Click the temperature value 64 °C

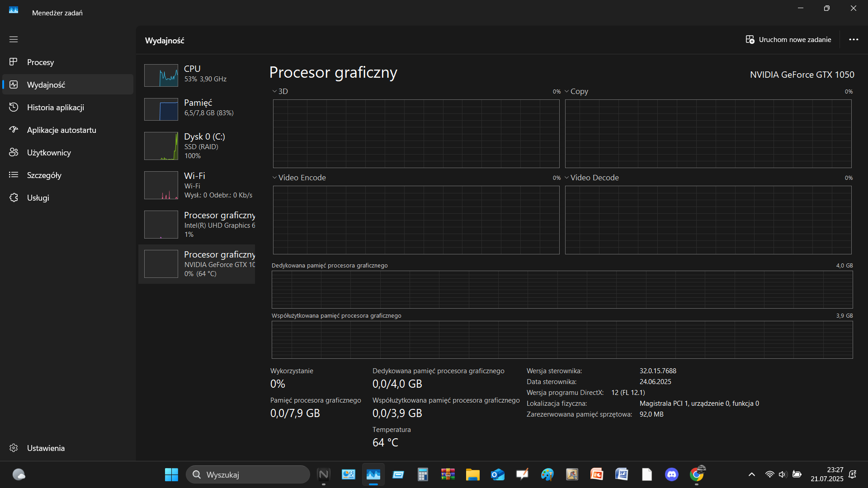click(385, 442)
